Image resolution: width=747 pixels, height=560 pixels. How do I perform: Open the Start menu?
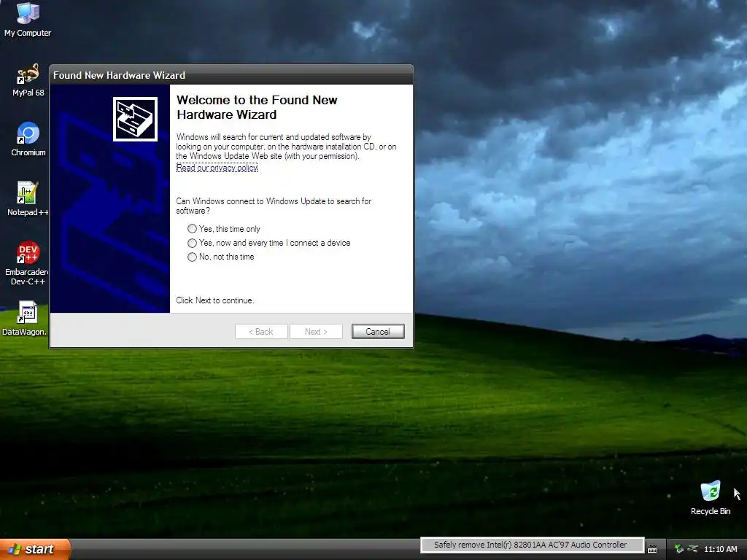coord(35,549)
